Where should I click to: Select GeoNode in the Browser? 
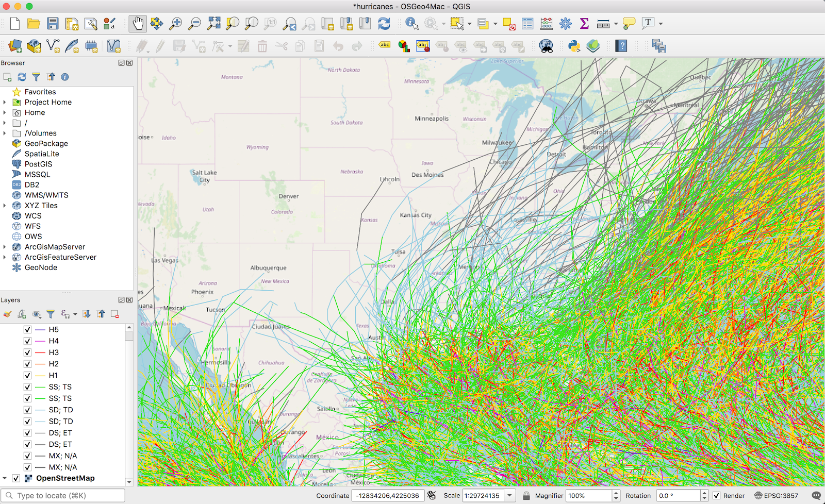tap(41, 267)
